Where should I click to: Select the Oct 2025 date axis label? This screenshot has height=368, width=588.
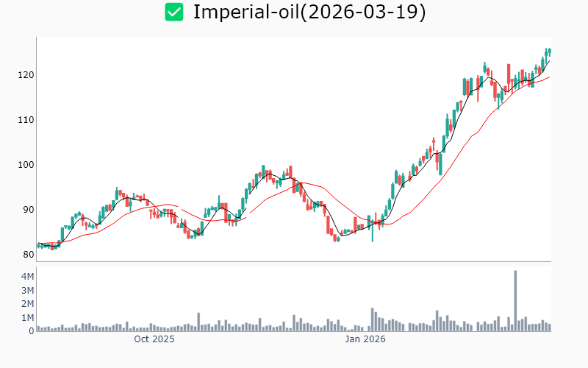(154, 339)
